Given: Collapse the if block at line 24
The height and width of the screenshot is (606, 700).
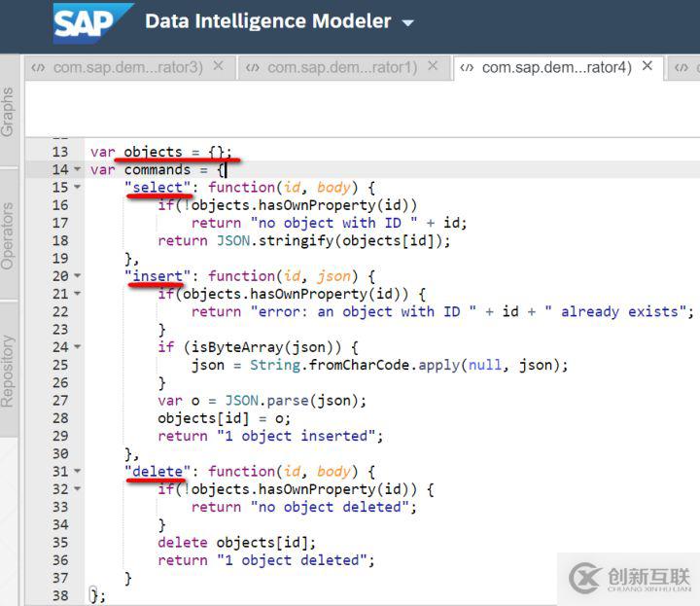Looking at the screenshot, I should [x=78, y=347].
